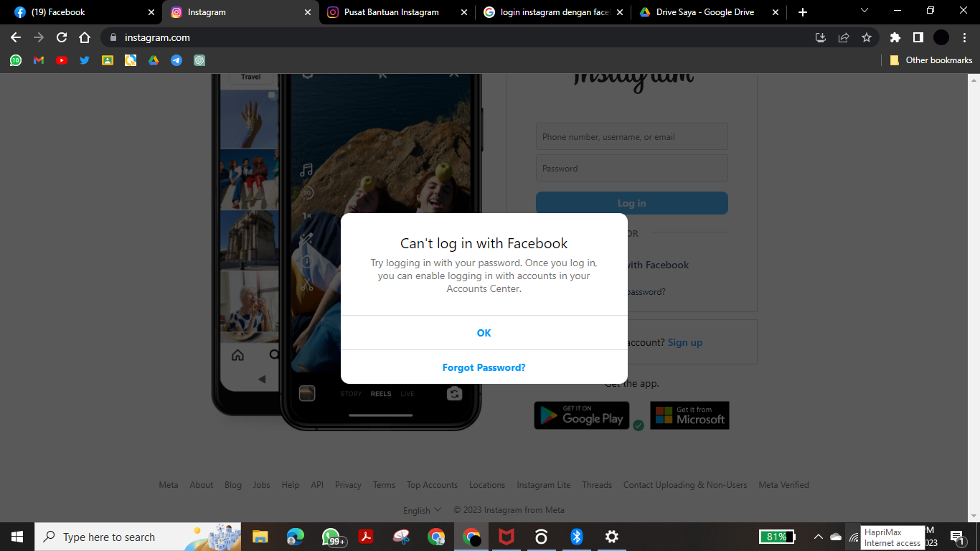Open the Bluetooth app in the taskbar
Screen dimensions: 980x551
click(x=577, y=537)
